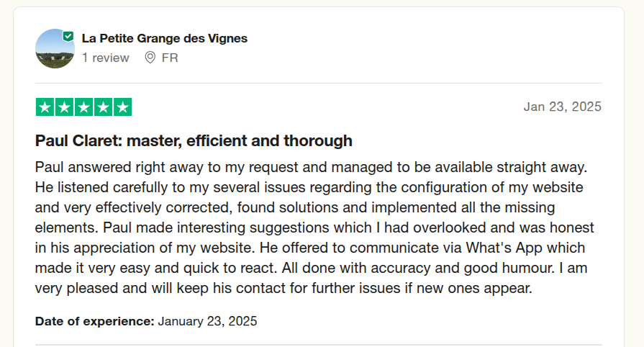The width and height of the screenshot is (644, 347).
Task: Click the location pin icon
Action: click(x=150, y=58)
